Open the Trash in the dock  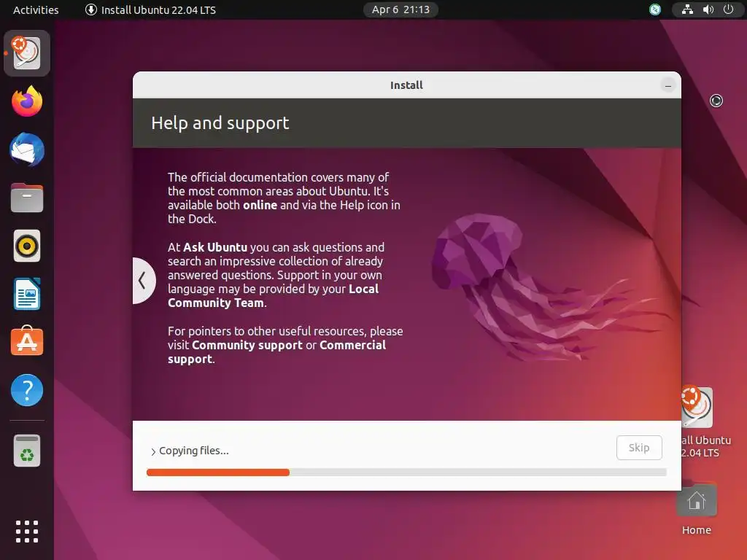[27, 451]
